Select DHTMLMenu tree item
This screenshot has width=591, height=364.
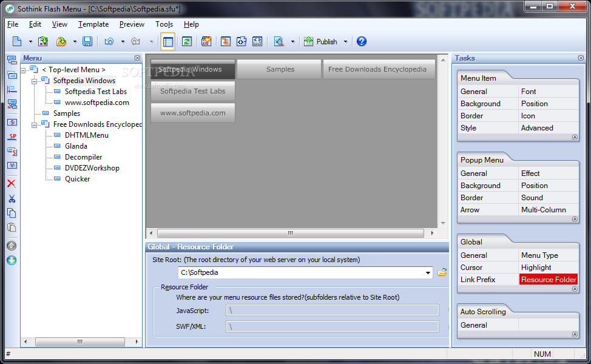click(87, 135)
